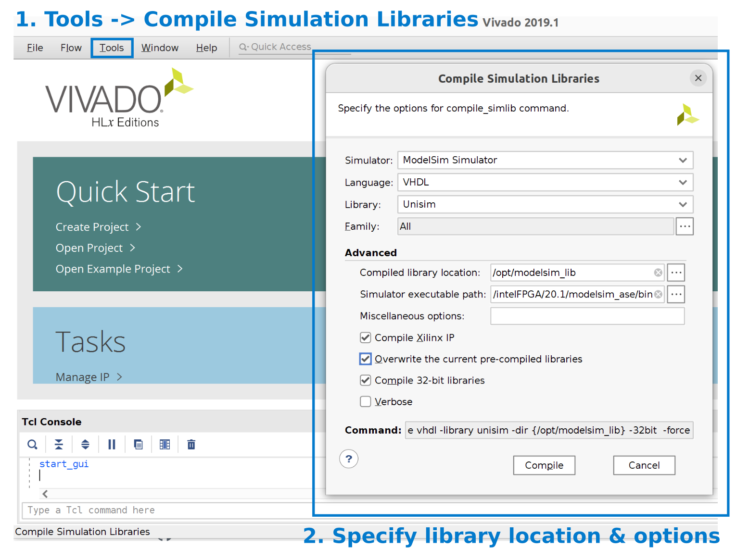Click Open Example Project link
749x560 pixels.
[113, 269]
